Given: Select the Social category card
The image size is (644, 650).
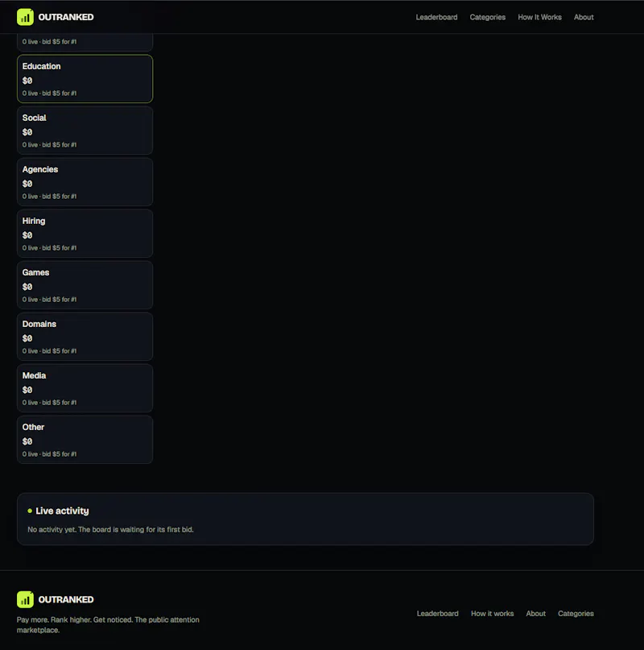Looking at the screenshot, I should pos(85,130).
